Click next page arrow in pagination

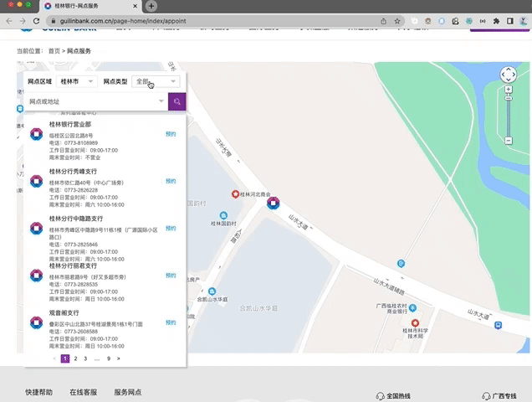[x=119, y=358]
